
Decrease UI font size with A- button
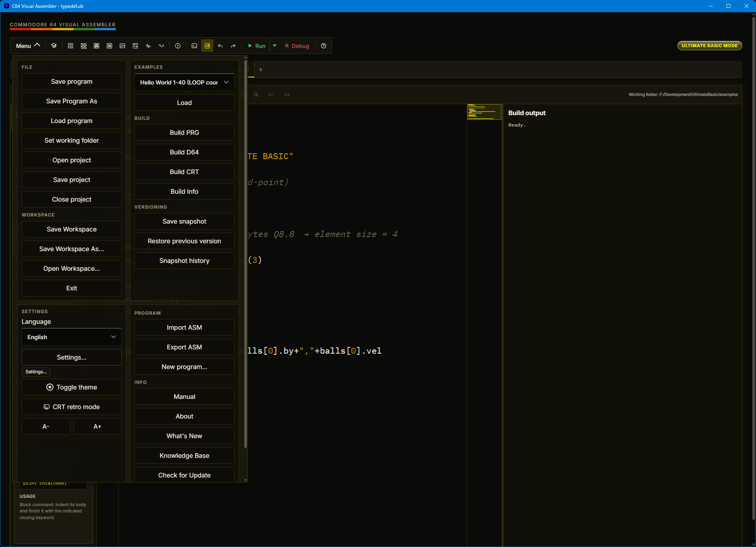(46, 427)
